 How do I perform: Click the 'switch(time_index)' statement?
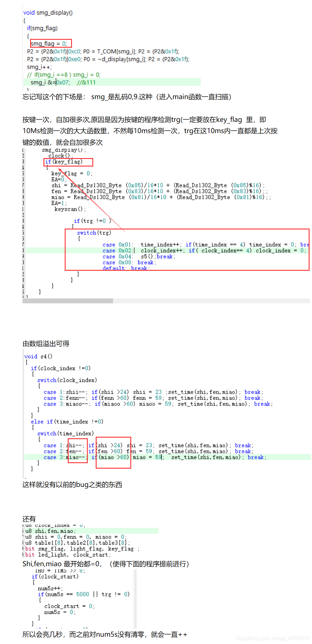pos(66,434)
